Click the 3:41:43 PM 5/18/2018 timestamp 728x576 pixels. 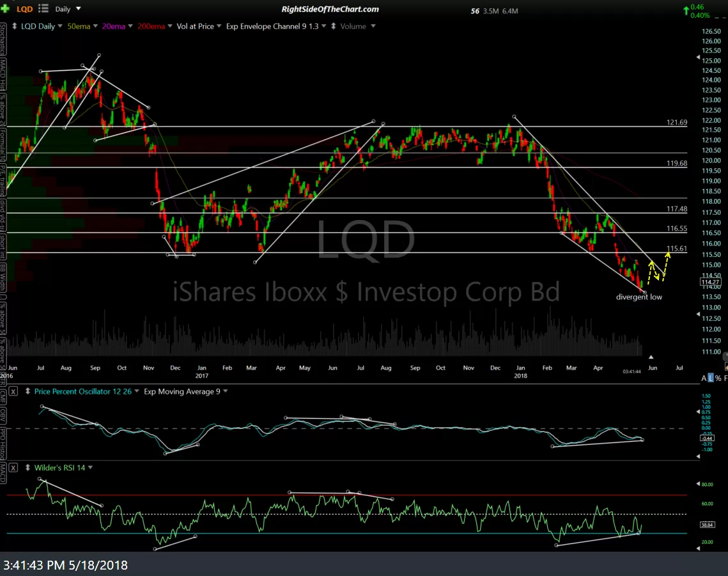65,565
